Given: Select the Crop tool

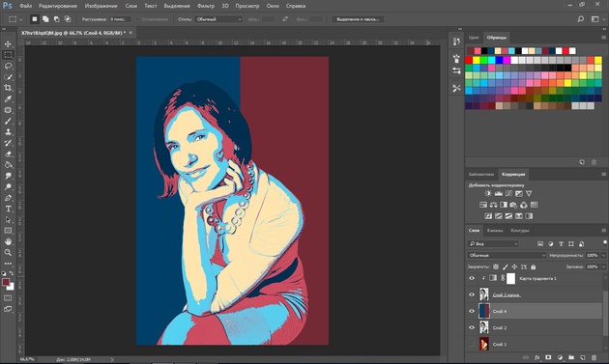Looking at the screenshot, I should click(8, 88).
